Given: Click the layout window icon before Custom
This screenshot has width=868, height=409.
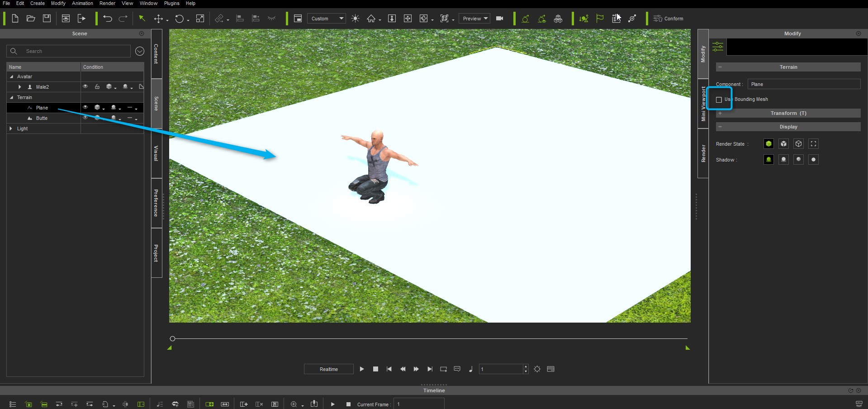Looking at the screenshot, I should tap(298, 19).
